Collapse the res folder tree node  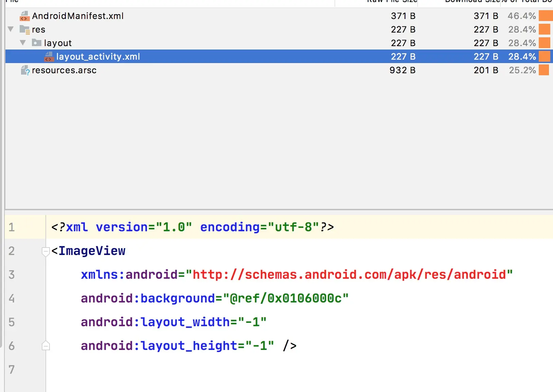[x=11, y=29]
